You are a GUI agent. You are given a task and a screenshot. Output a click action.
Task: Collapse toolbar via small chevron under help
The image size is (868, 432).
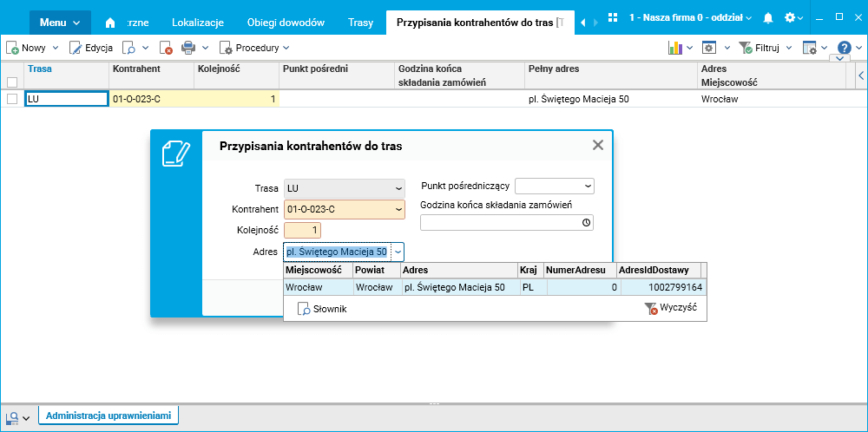click(x=839, y=58)
